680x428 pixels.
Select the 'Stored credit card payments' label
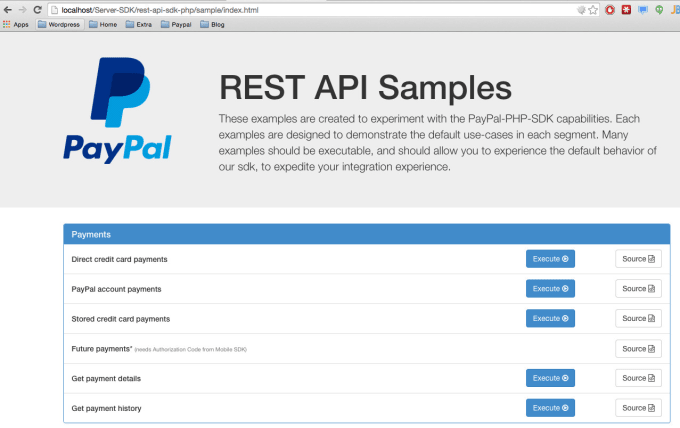click(121, 319)
